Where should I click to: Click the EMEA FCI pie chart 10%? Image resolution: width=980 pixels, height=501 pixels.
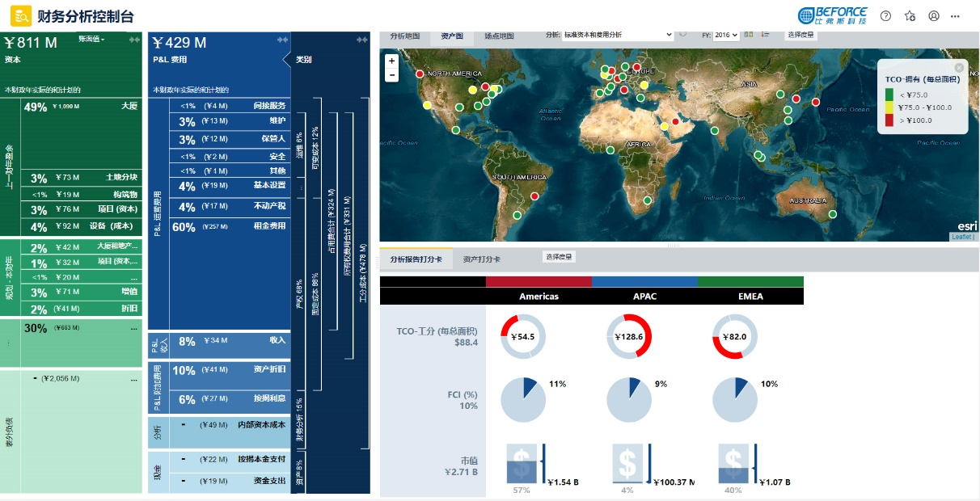[x=735, y=399]
